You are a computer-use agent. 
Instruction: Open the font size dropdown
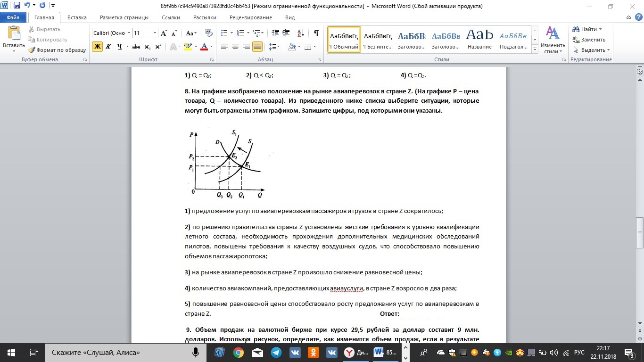coord(155,33)
